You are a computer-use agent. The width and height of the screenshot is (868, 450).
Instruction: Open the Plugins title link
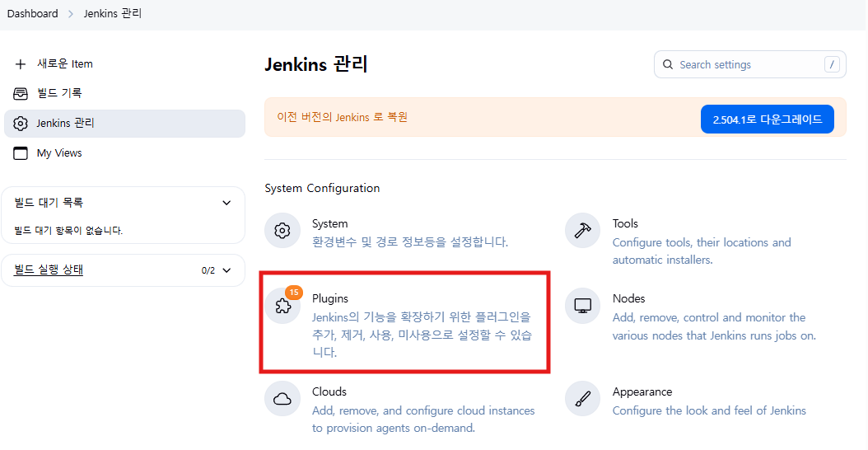[x=330, y=298]
